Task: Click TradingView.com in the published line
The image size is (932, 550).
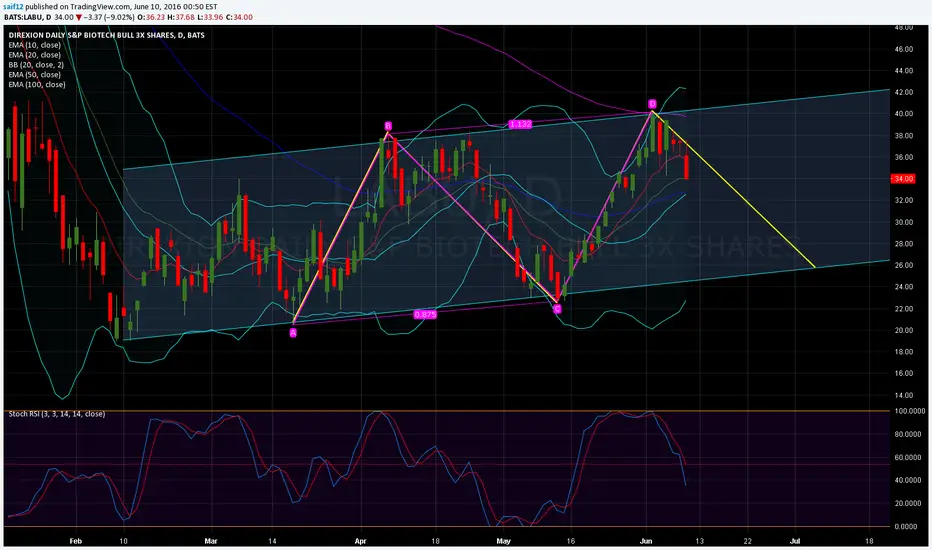Action: 100,7
